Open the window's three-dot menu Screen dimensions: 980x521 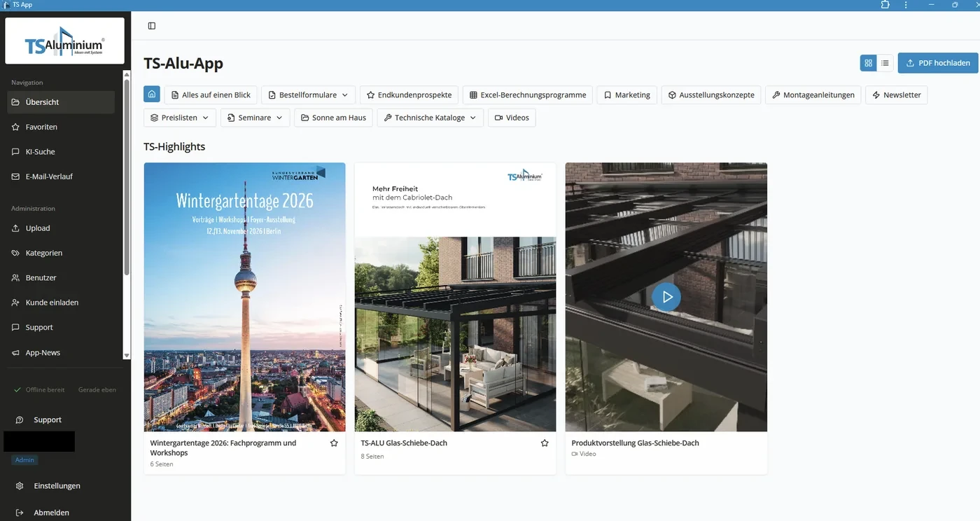pyautogui.click(x=906, y=5)
